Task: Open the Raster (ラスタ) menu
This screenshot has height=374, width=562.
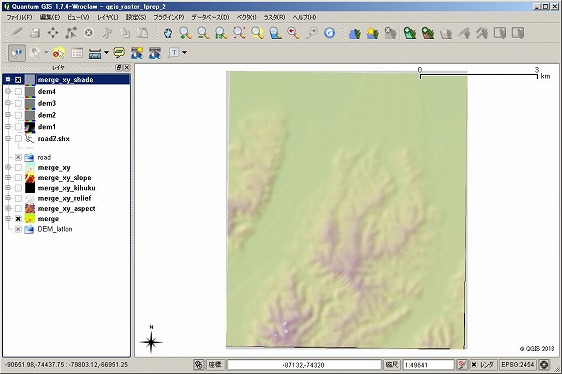Action: click(274, 17)
